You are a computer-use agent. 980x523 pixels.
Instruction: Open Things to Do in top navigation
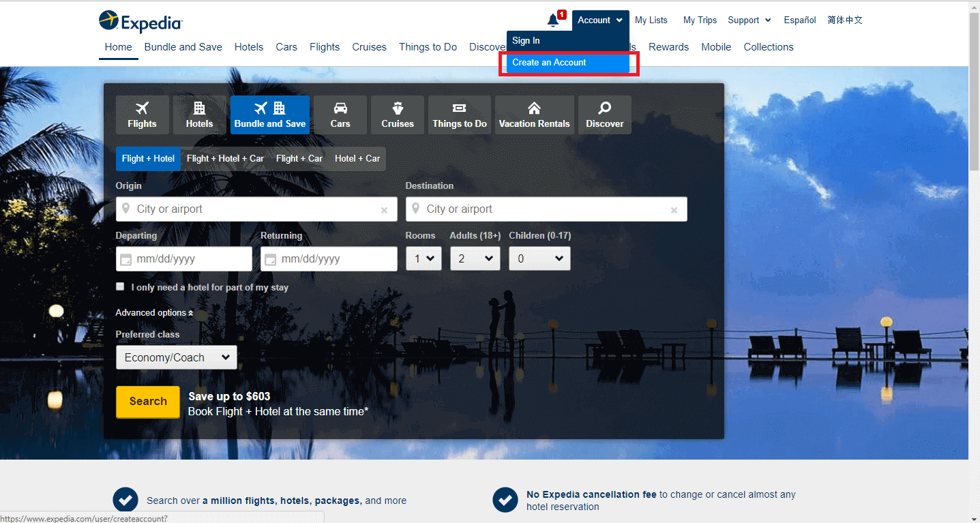pos(428,47)
